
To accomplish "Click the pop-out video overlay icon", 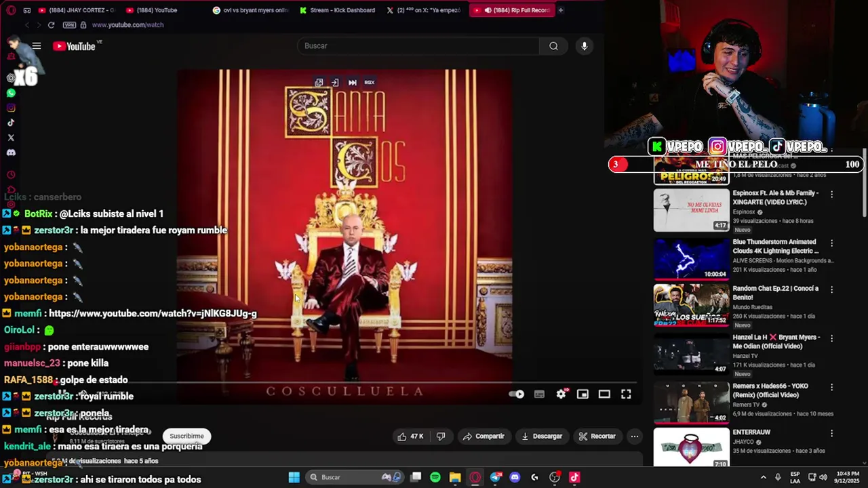I will tap(319, 82).
